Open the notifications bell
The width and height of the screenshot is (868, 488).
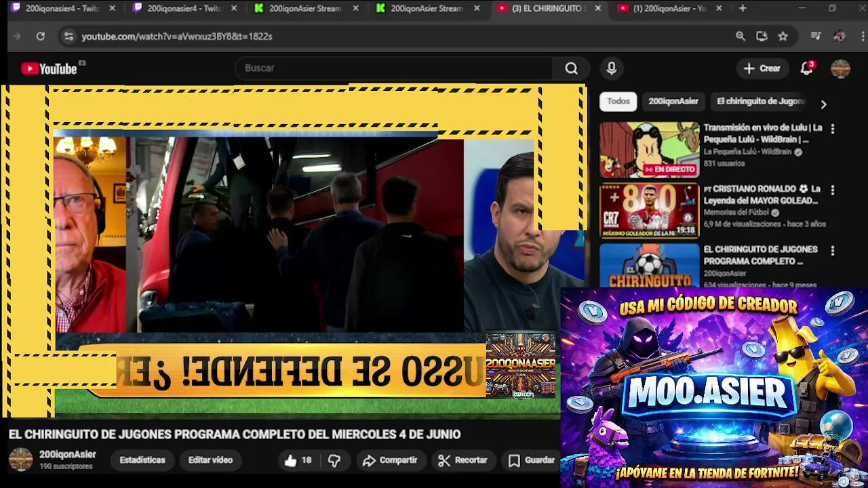tap(806, 68)
